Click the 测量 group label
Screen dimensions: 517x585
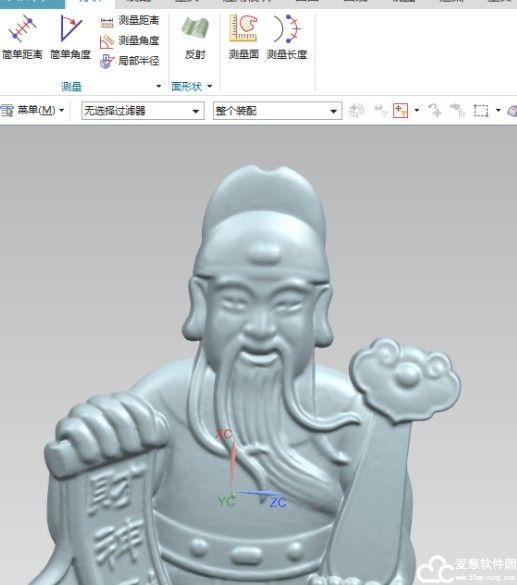click(71, 87)
